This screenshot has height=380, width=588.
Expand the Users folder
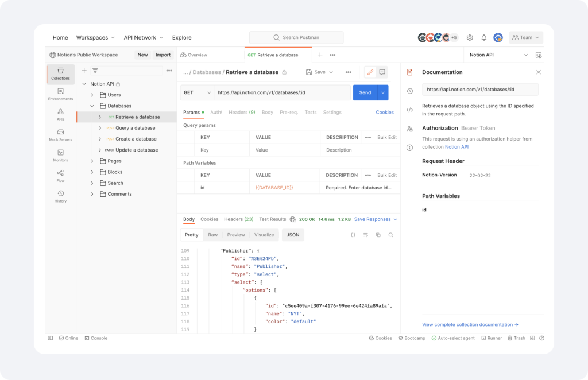[x=92, y=95]
